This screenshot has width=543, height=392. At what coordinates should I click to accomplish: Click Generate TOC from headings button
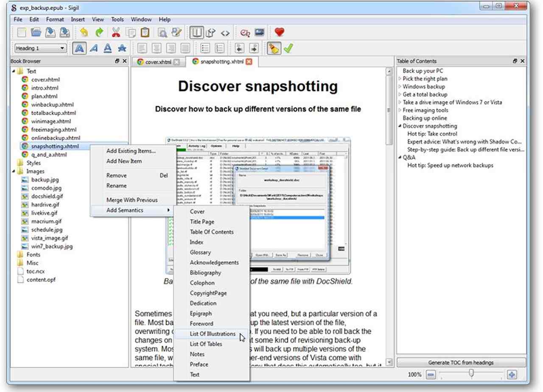pyautogui.click(x=461, y=363)
